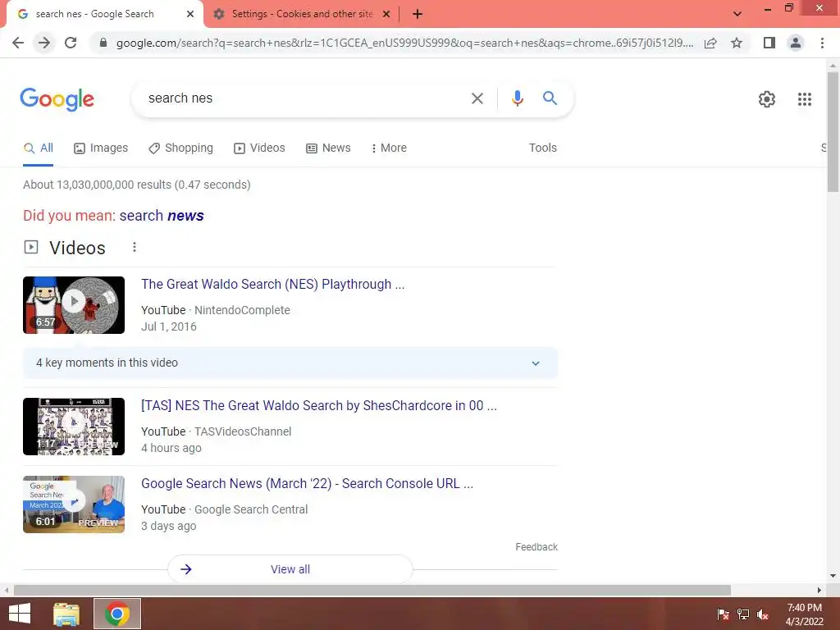The width and height of the screenshot is (840, 630).
Task: Open Chrome's three-dot menu
Action: coord(822,43)
